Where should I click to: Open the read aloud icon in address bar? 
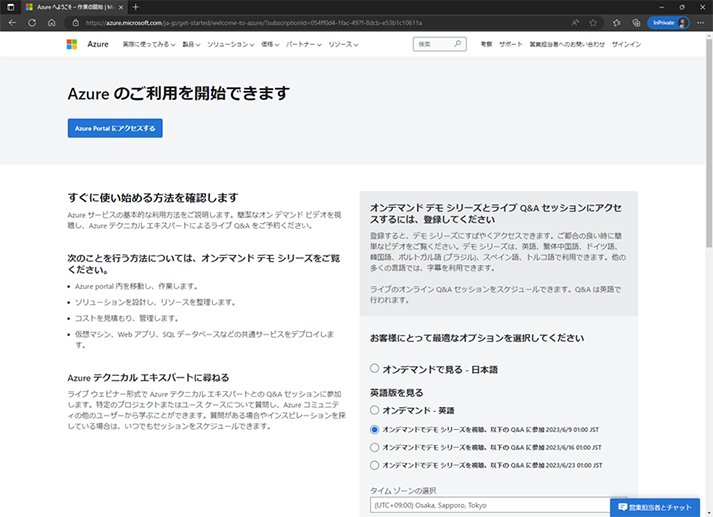[575, 23]
